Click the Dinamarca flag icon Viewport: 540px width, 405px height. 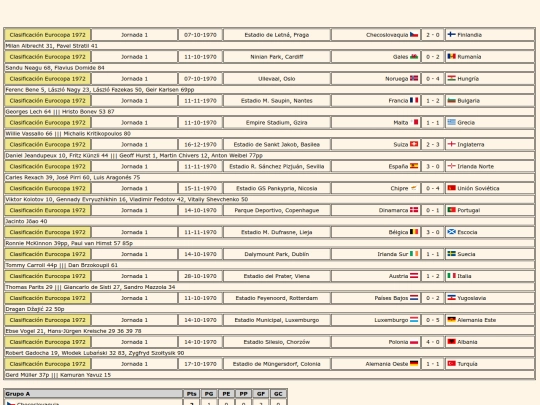click(414, 210)
